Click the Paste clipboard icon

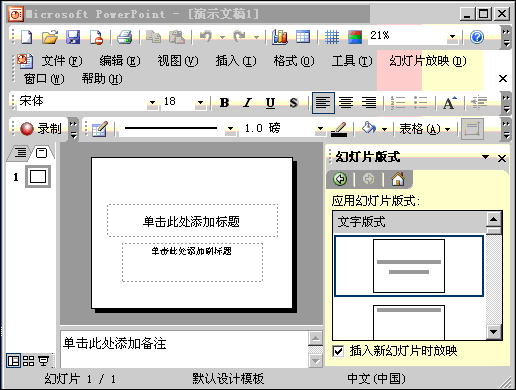pos(177,37)
